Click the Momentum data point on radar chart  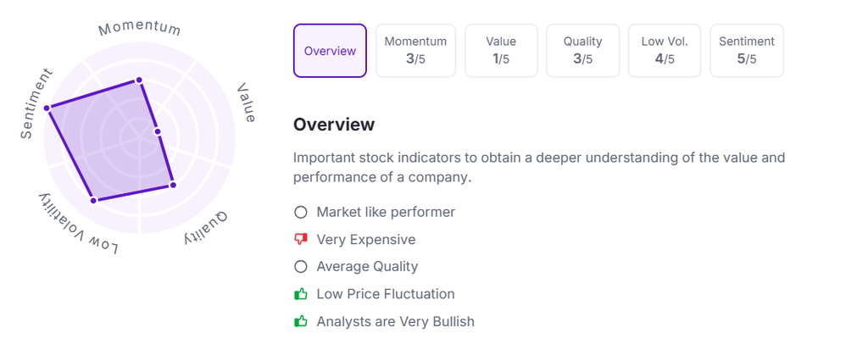[x=139, y=81]
